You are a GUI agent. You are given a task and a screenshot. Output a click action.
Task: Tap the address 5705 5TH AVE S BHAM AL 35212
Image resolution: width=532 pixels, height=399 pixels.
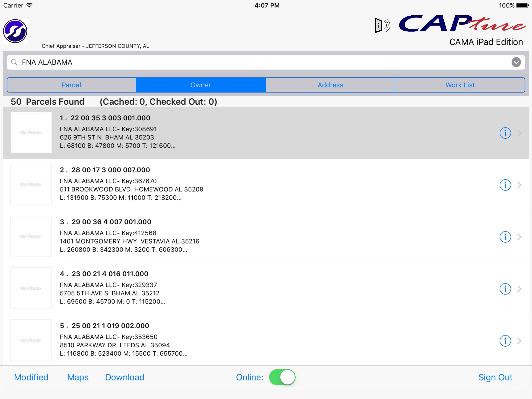[x=110, y=293]
